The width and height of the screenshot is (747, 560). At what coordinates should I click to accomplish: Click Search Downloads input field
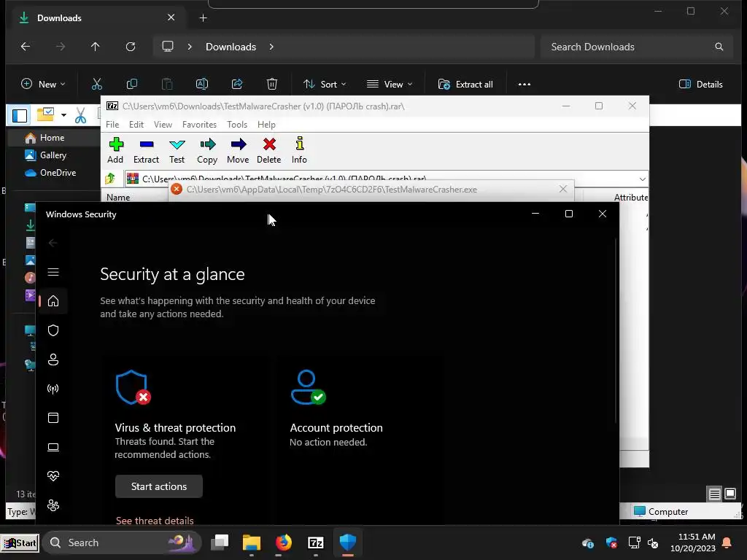(x=636, y=47)
